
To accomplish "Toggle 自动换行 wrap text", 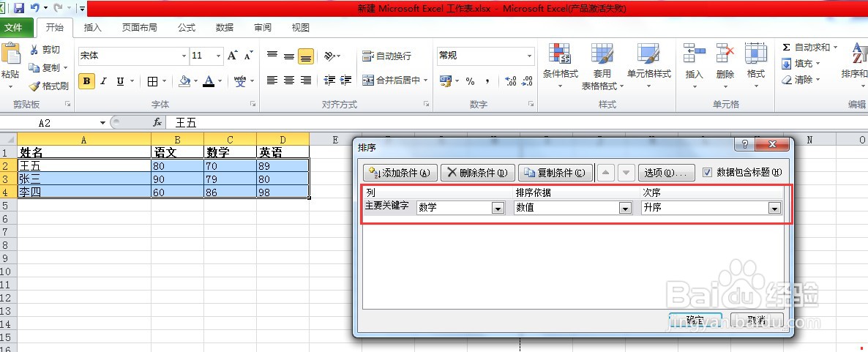I will point(387,56).
